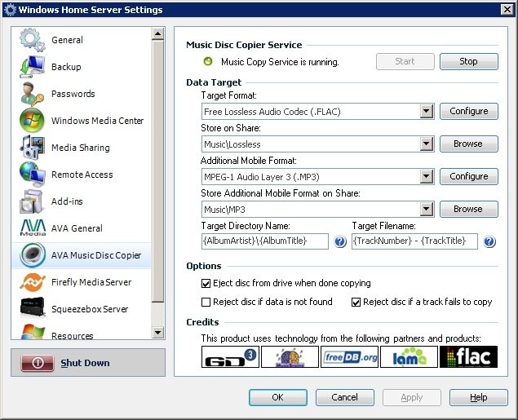
Task: Click the LAME credit logo
Action: pos(409,356)
